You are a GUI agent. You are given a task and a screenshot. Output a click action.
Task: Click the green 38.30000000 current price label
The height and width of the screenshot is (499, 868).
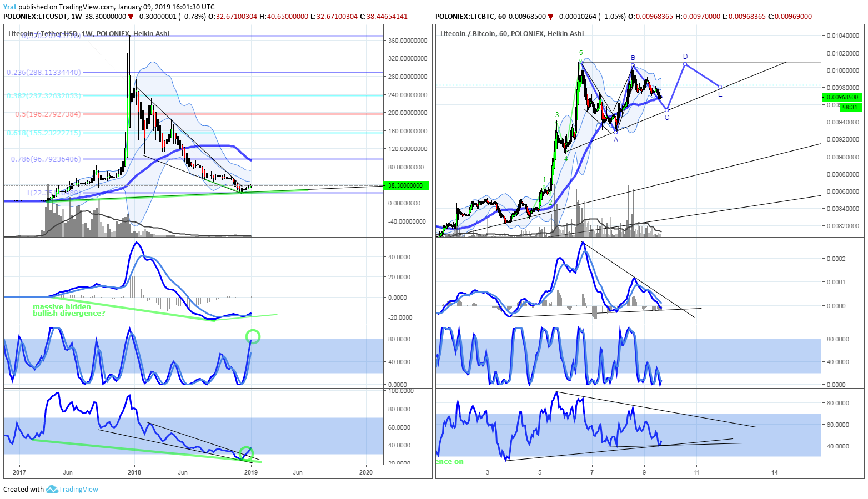click(406, 185)
